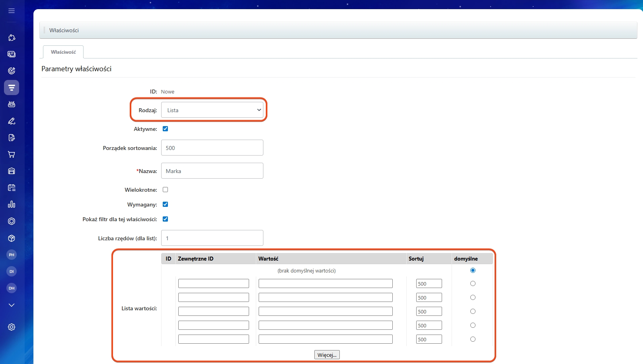This screenshot has height=364, width=643.
Task: Click the Nazwa field containing Marka
Action: click(x=212, y=171)
